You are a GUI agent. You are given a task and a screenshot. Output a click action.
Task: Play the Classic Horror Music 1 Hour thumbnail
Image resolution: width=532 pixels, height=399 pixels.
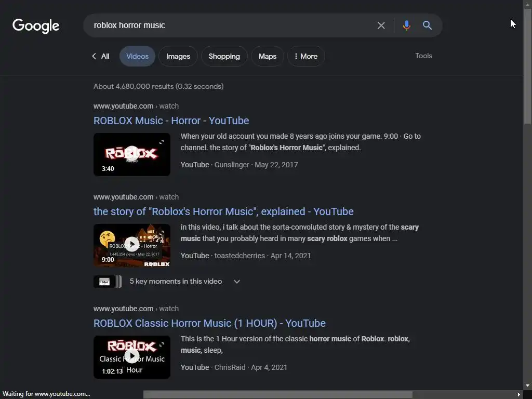pos(132,357)
